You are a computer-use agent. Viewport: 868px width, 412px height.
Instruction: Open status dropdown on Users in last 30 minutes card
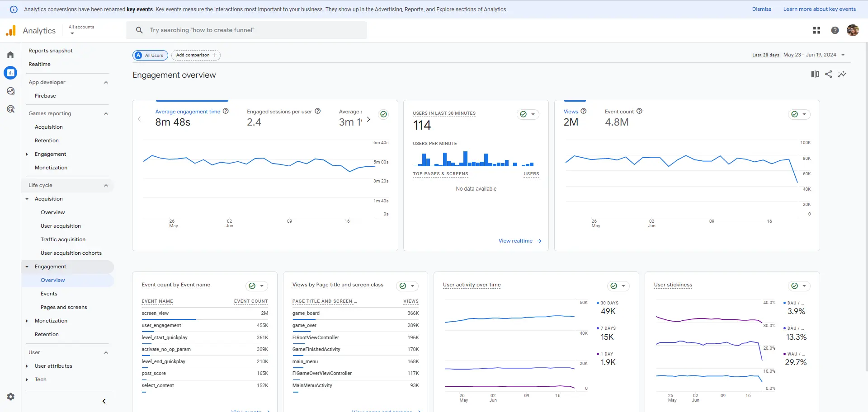[528, 114]
